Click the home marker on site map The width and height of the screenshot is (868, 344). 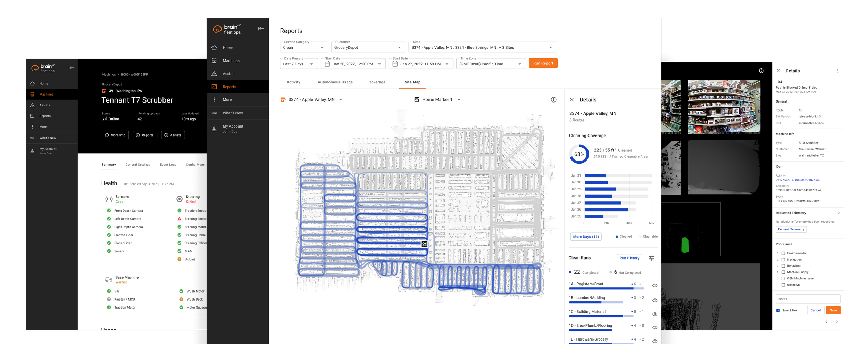pos(424,244)
